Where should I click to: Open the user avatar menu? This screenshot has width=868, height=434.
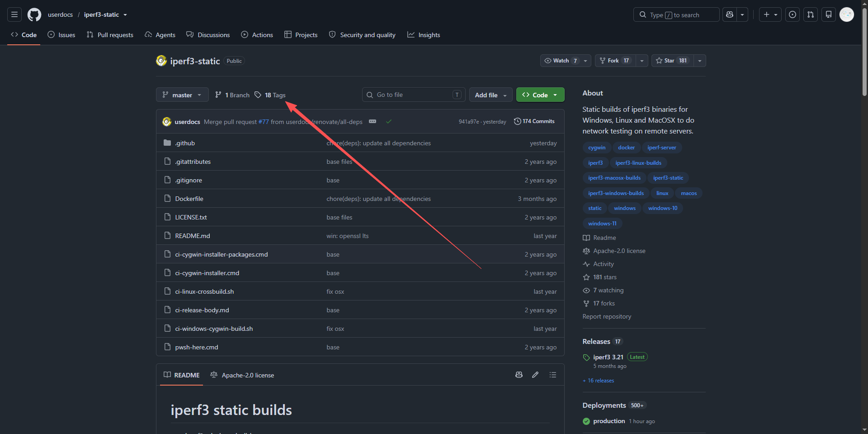click(x=847, y=14)
